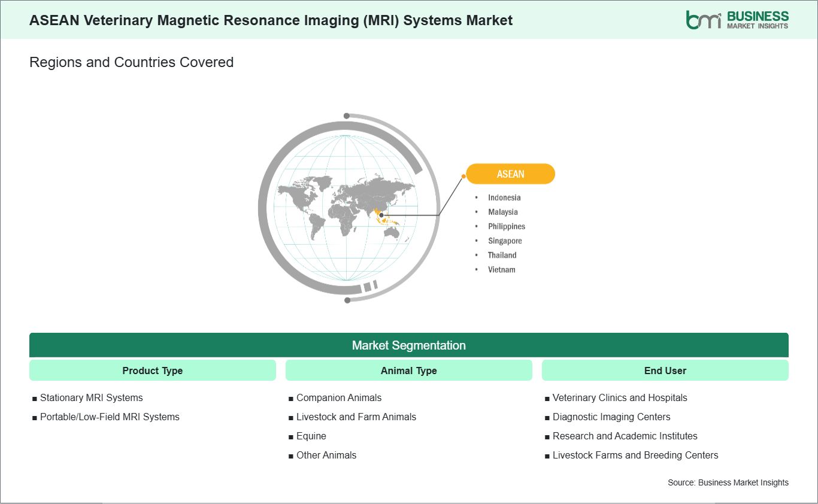Click 'Stationary MRI Systems' item
Image resolution: width=818 pixels, height=504 pixels.
click(91, 397)
